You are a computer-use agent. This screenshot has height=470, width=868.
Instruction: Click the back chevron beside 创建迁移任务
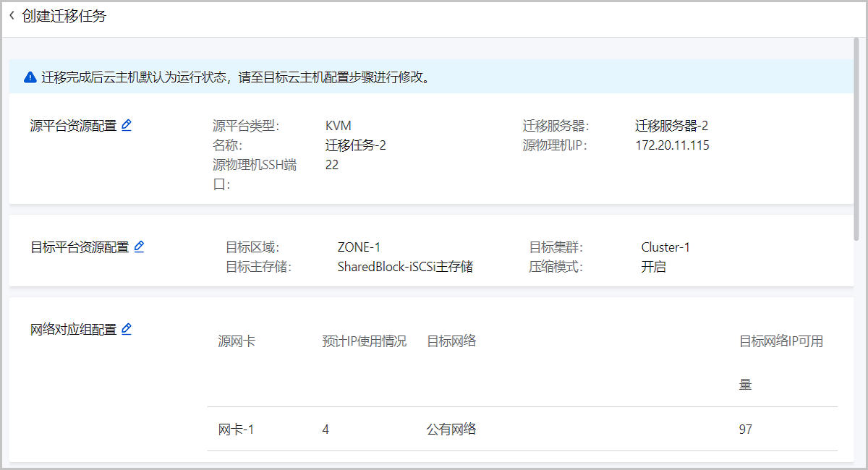coord(12,16)
